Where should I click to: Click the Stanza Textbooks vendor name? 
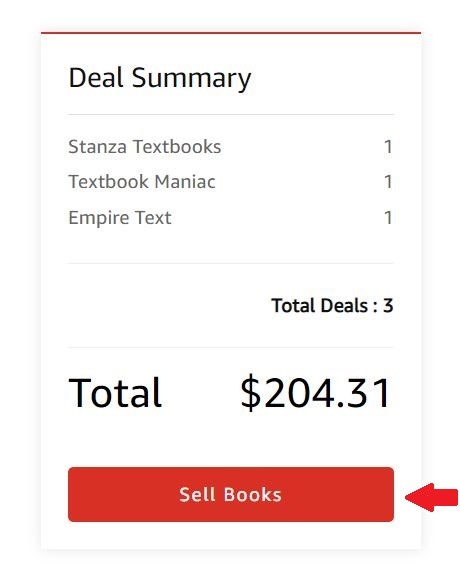point(145,146)
